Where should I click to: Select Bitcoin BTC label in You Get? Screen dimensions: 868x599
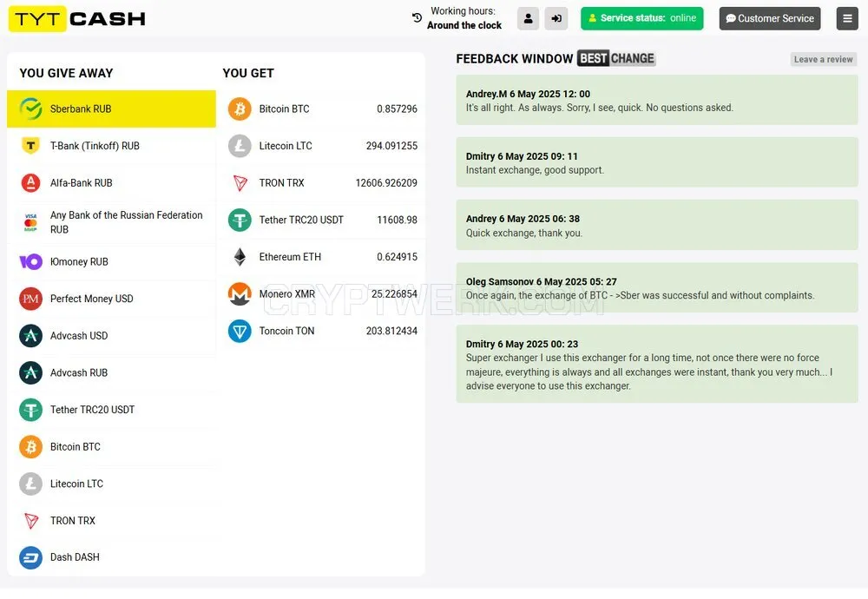pos(284,109)
